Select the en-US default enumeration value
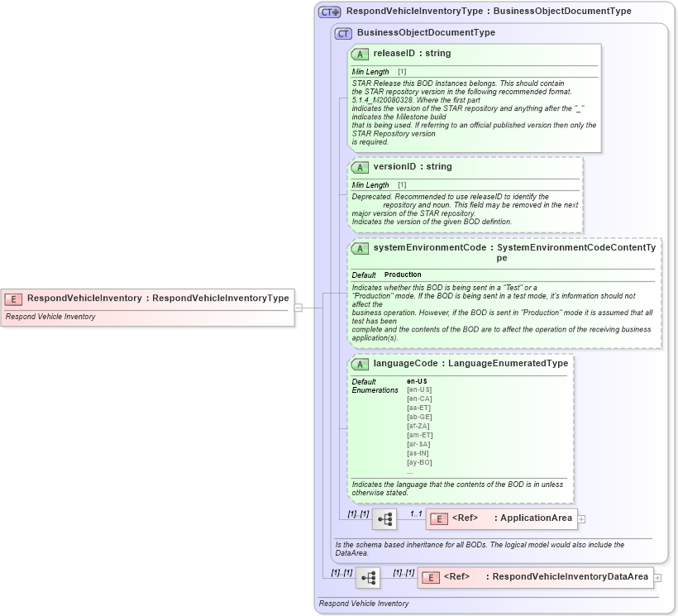The width and height of the screenshot is (678, 616). (x=415, y=380)
